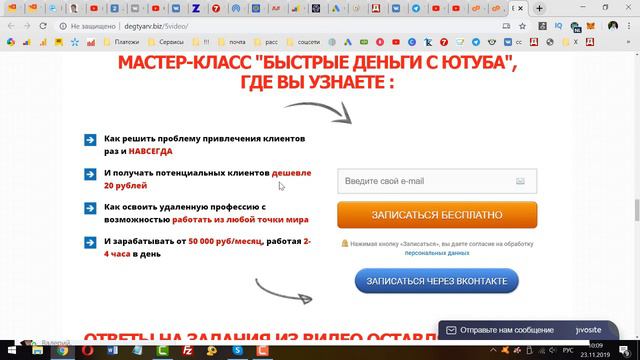Reload the page with the refresh icon
640x360 pixels.
point(43,26)
